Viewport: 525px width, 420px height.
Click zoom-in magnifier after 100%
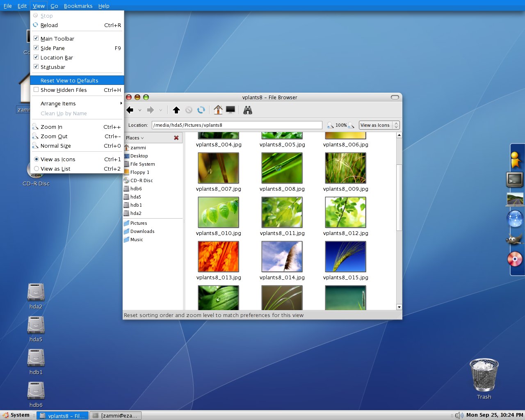351,125
